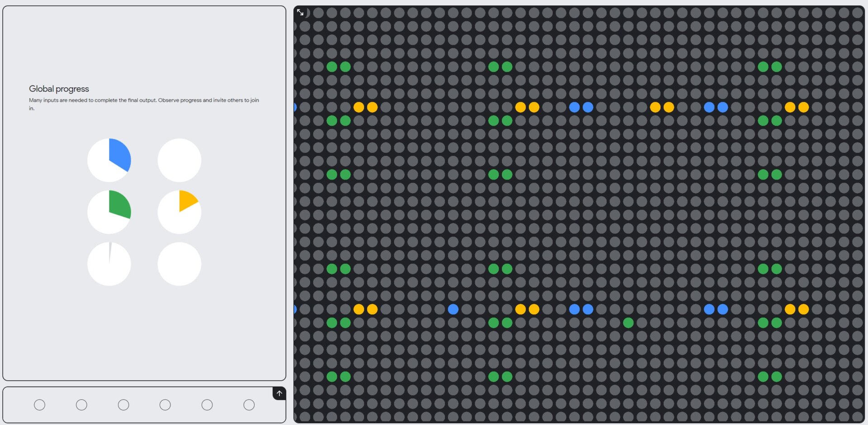Select the third circle in the bottom panel
Image resolution: width=868 pixels, height=425 pixels.
pos(123,405)
